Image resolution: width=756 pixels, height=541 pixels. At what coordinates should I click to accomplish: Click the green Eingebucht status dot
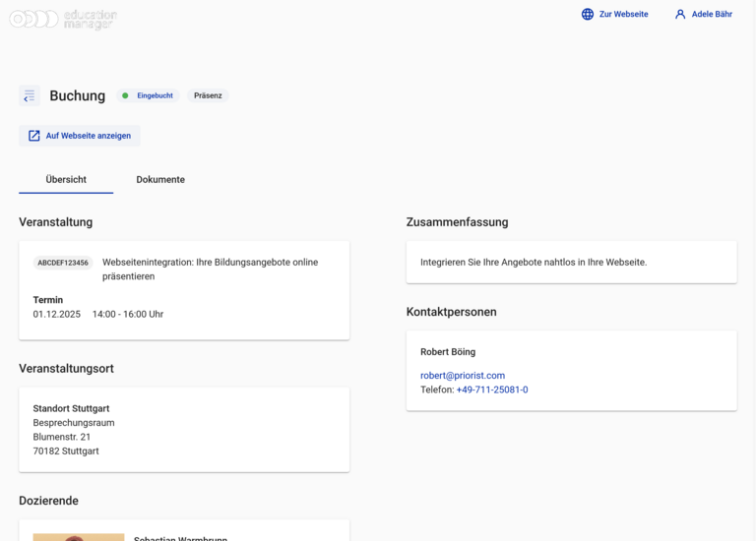pos(125,95)
